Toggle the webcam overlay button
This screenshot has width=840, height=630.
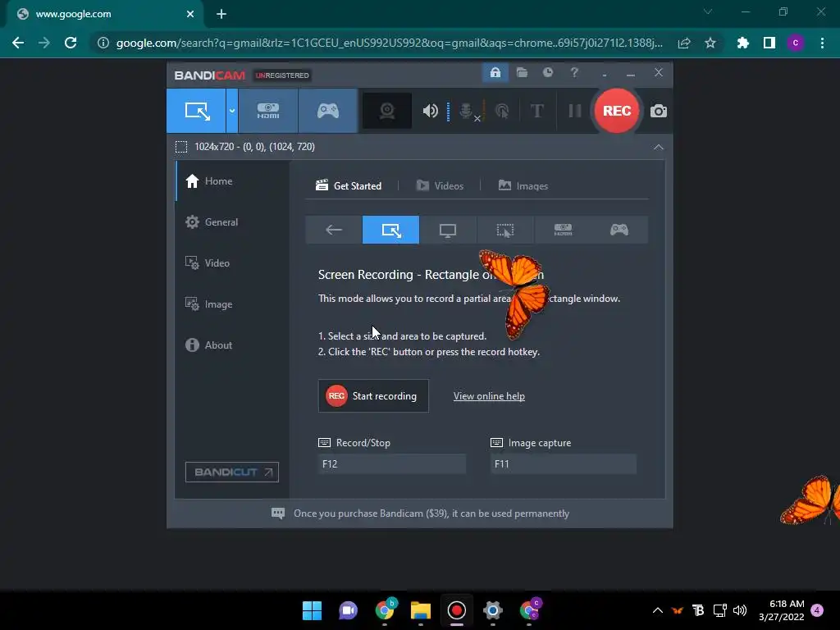point(387,111)
